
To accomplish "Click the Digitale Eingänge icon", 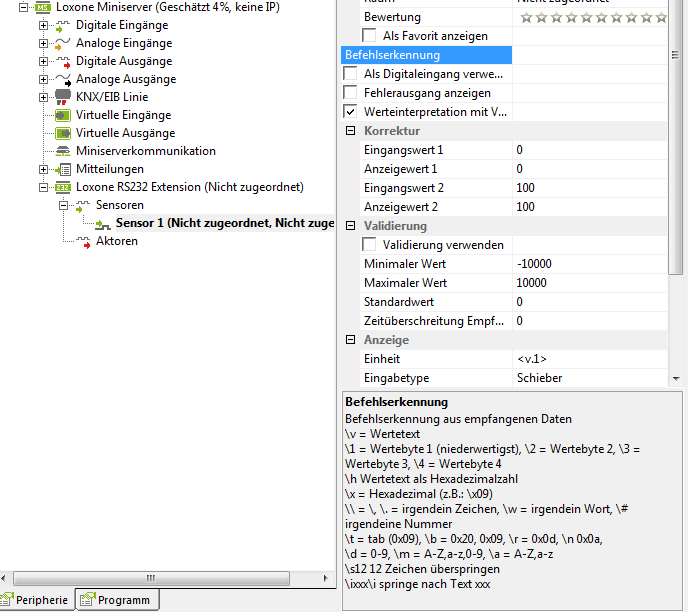I will tap(63, 26).
